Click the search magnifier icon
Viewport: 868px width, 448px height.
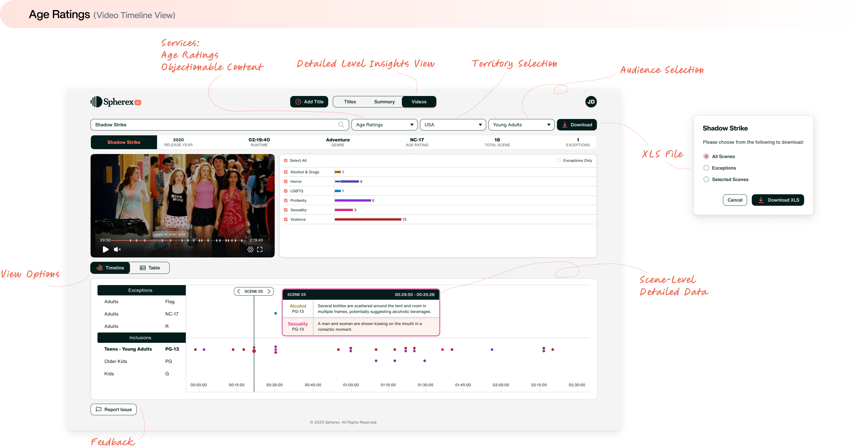point(341,124)
